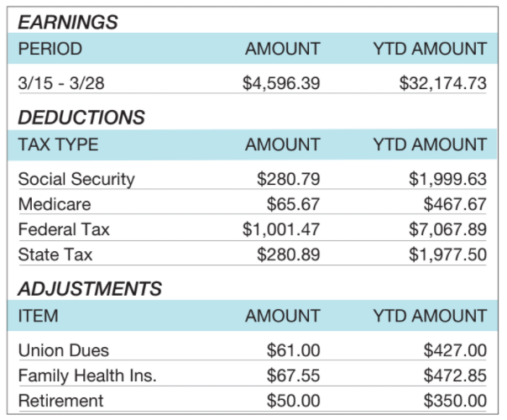Click the EARNINGS section heading
Screen dimensions: 507x420
68,22
